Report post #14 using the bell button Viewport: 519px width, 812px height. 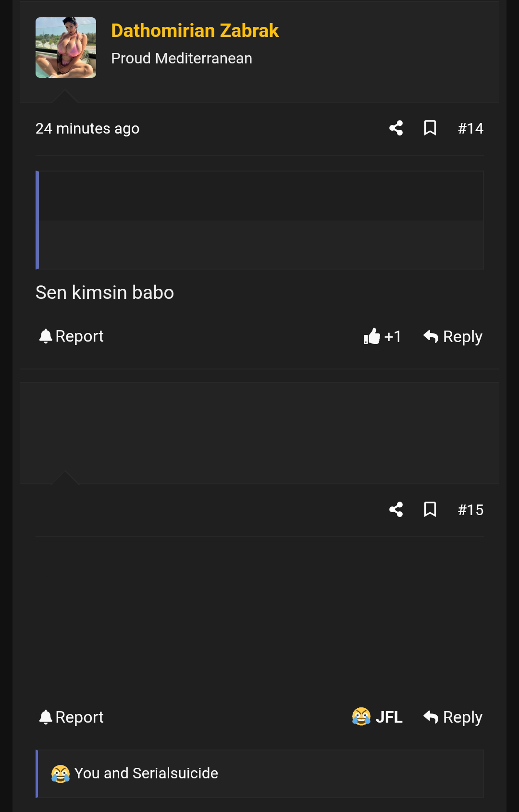coord(71,336)
